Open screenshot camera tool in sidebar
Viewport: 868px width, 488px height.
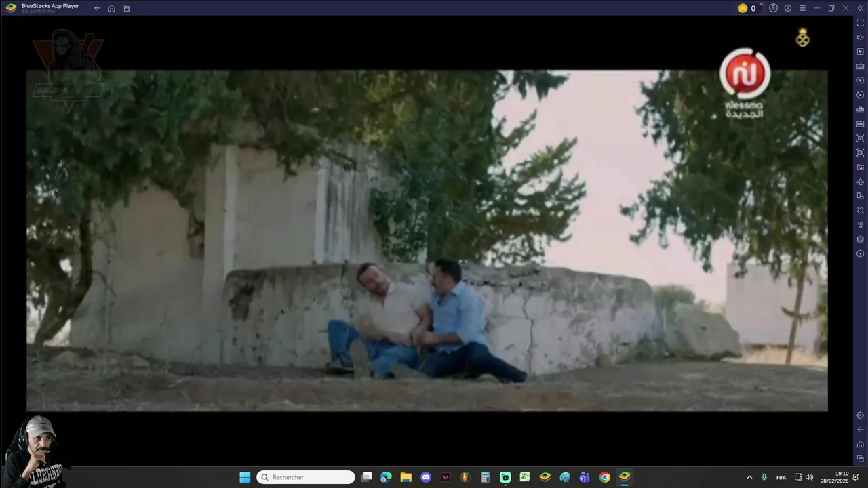pyautogui.click(x=860, y=138)
